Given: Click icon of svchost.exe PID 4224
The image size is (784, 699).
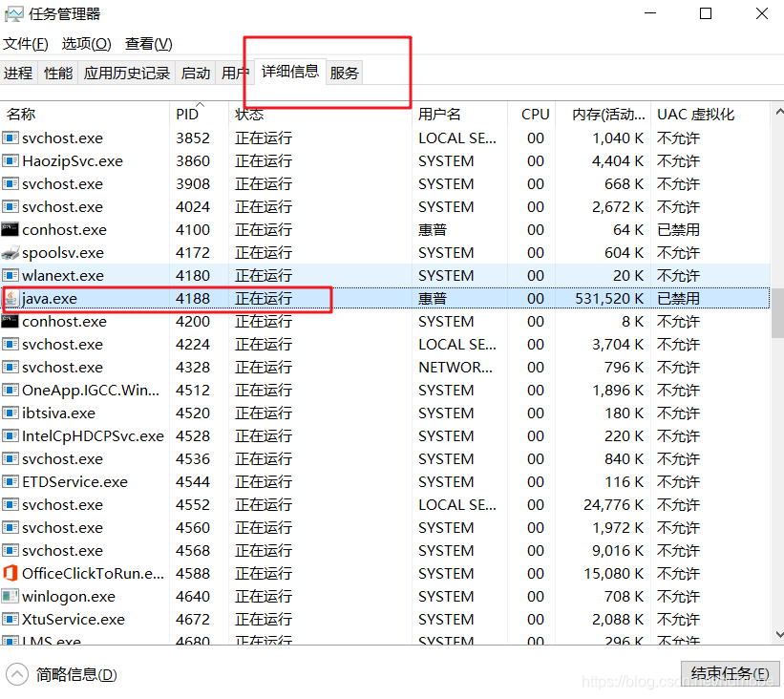Looking at the screenshot, I should coord(11,344).
